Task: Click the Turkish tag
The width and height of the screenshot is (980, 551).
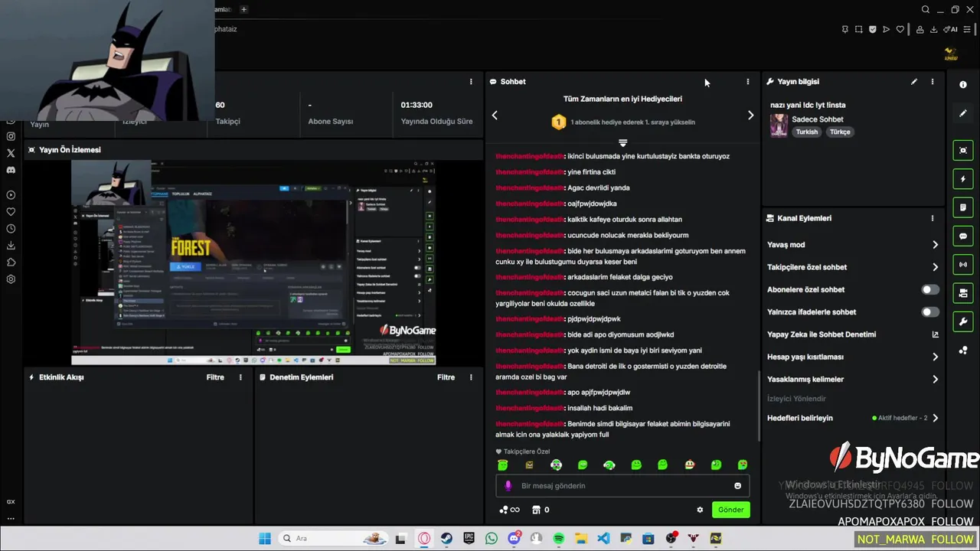Action: click(807, 132)
